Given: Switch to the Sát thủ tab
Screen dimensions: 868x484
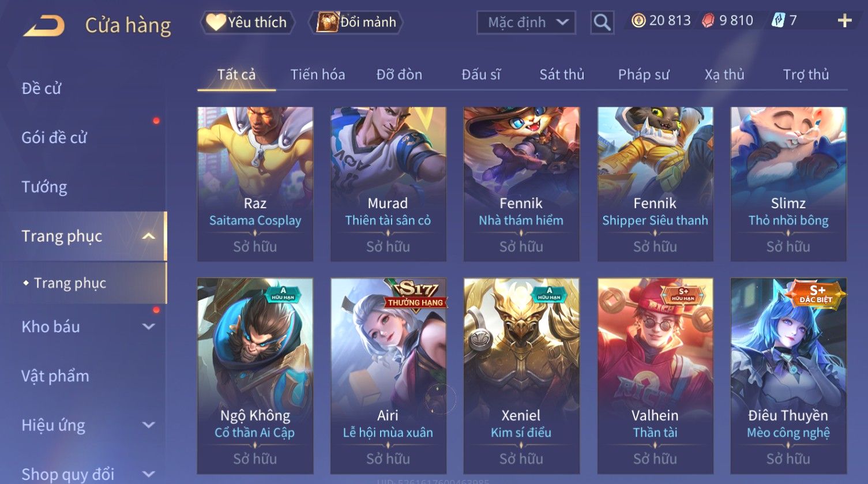Looking at the screenshot, I should (x=562, y=74).
